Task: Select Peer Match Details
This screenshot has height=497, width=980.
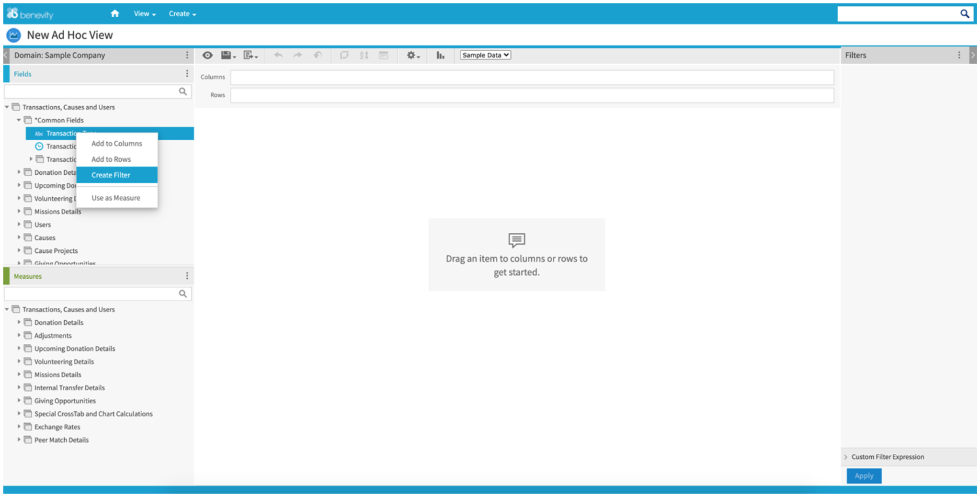Action: click(61, 440)
